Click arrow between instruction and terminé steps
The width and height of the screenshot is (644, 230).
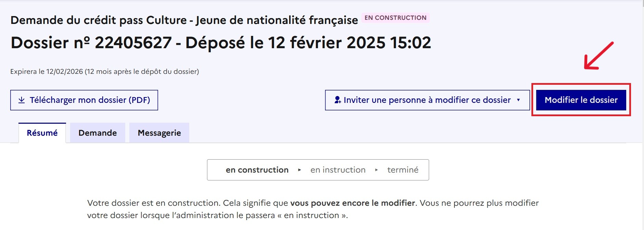pyautogui.click(x=376, y=170)
